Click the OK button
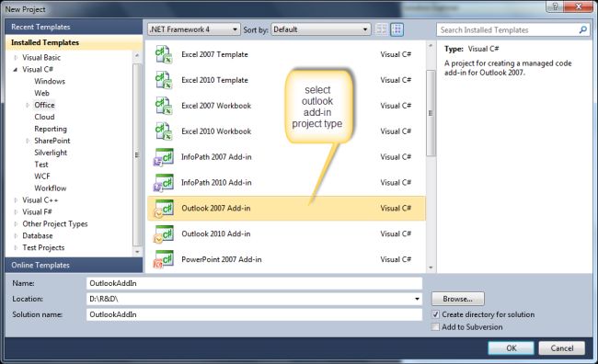This screenshot has width=598, height=364. point(511,348)
